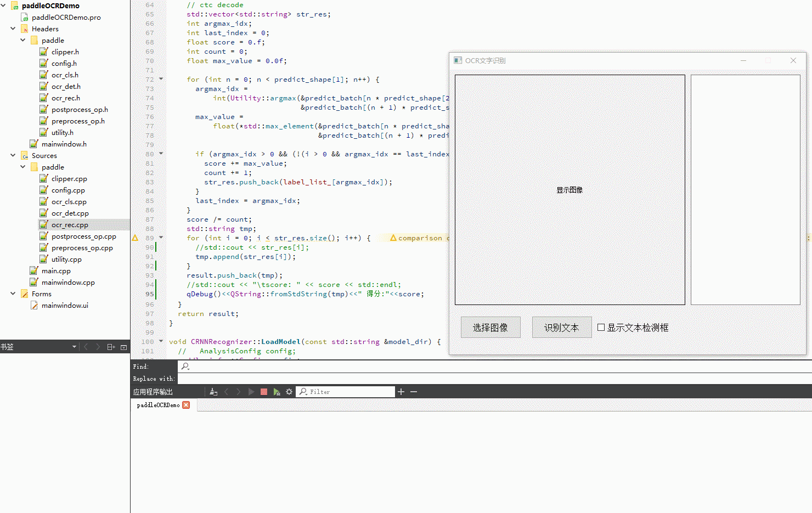Image resolution: width=812 pixels, height=513 pixels.
Task: Click the editor's right-side scrollbar
Action: click(x=809, y=165)
